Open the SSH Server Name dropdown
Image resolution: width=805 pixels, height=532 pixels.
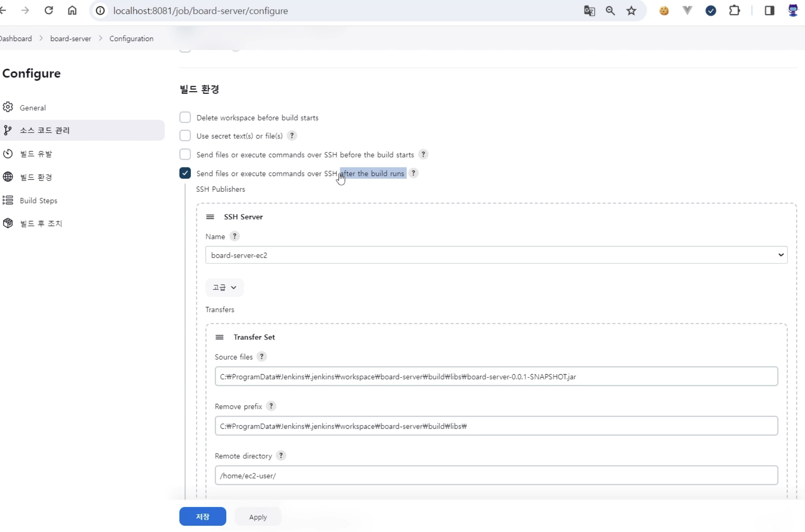[496, 255]
